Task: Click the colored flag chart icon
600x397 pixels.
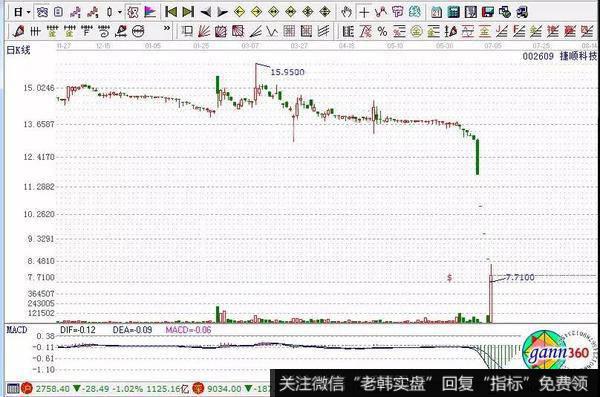Action: tap(150, 12)
